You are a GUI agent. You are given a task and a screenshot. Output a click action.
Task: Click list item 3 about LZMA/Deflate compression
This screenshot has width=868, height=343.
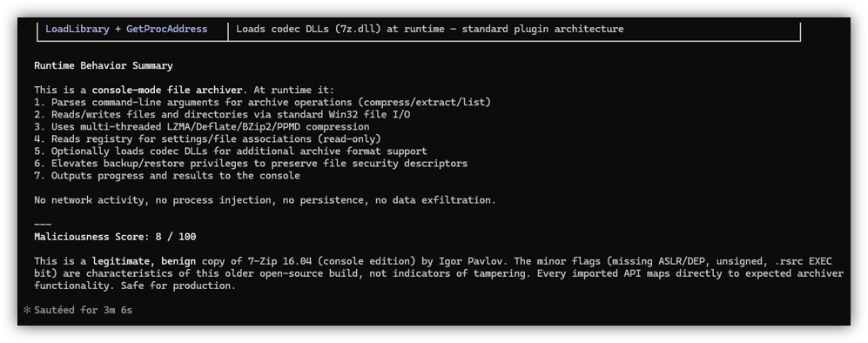click(201, 127)
